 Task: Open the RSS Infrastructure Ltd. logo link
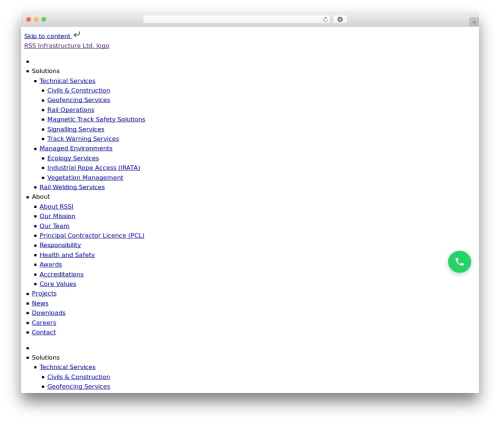67,46
